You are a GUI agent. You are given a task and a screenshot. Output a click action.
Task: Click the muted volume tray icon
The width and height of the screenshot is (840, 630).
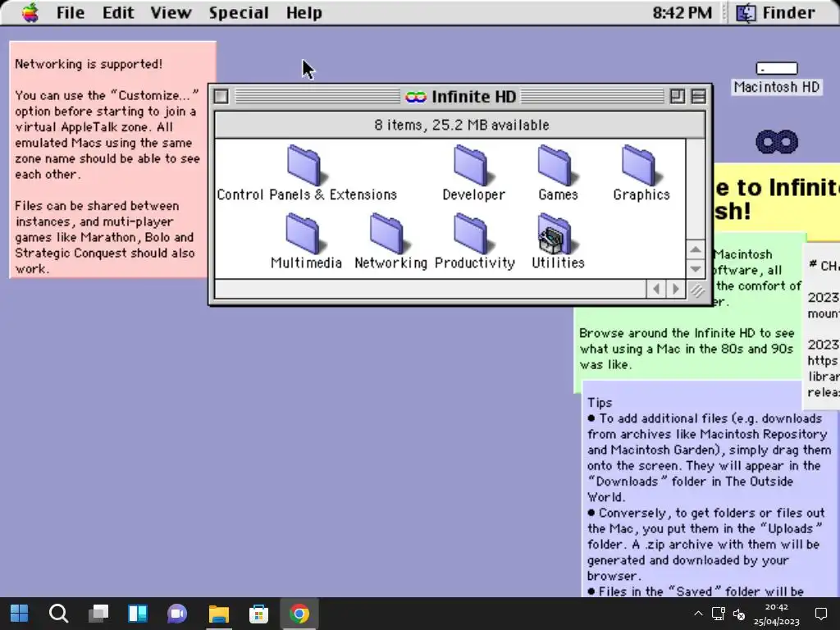739,614
